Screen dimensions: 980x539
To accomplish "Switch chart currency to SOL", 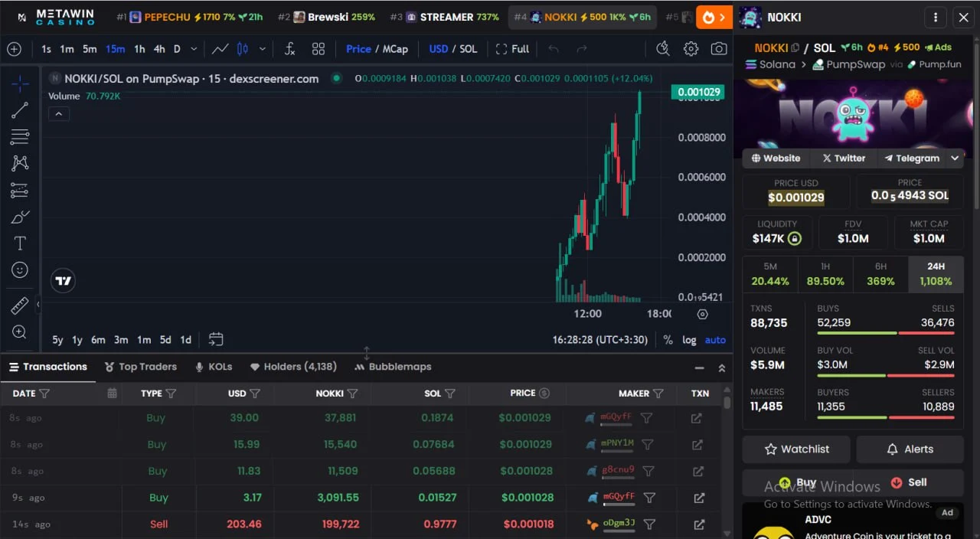I will pos(469,49).
